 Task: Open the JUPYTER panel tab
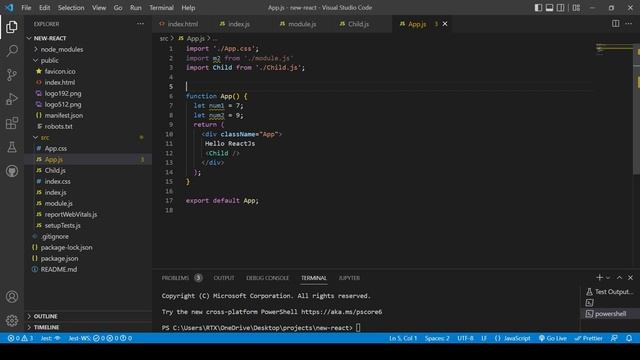point(349,278)
